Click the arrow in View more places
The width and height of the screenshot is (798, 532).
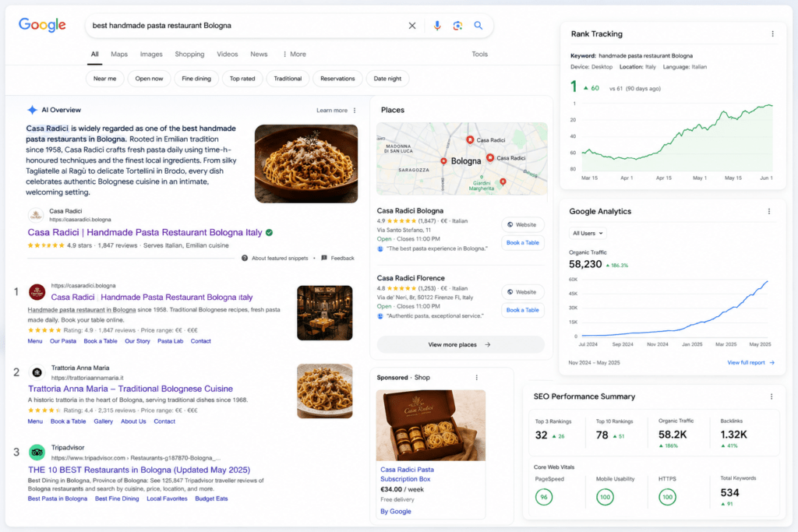click(x=488, y=345)
